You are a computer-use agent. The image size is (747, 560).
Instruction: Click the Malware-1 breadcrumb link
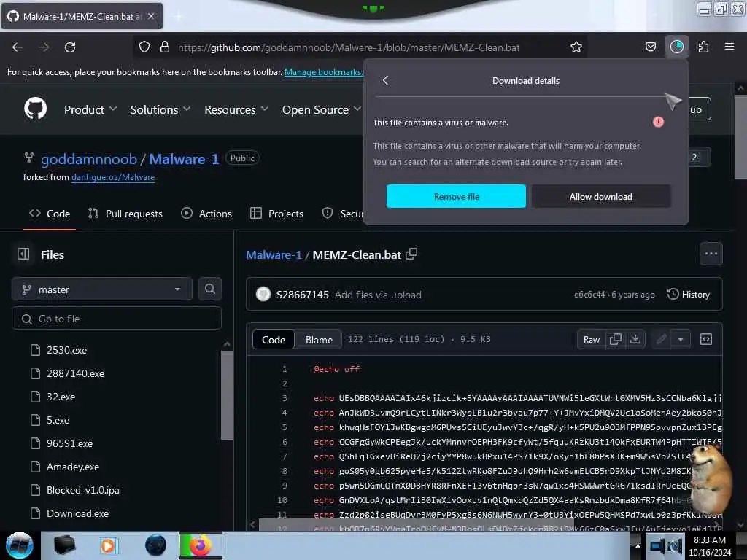tap(274, 254)
